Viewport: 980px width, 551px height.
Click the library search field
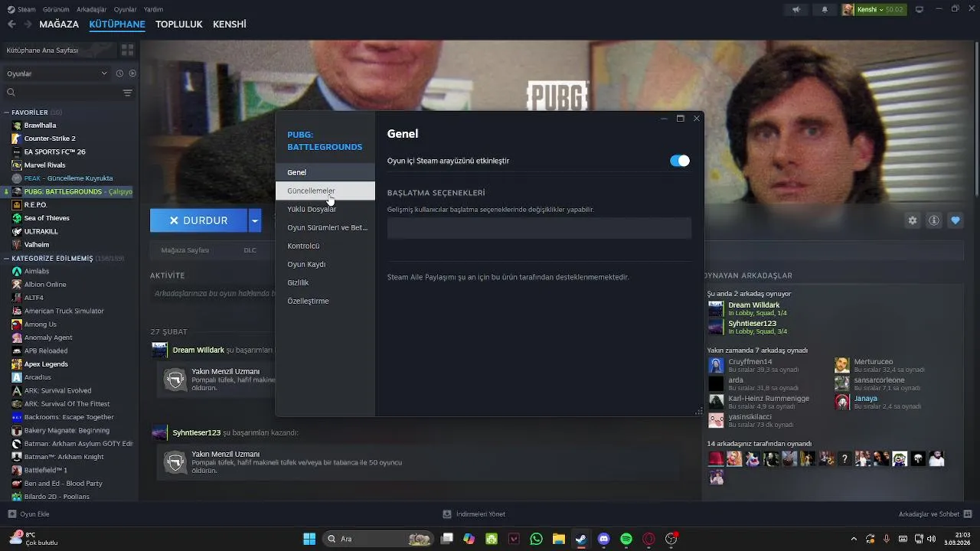point(63,93)
